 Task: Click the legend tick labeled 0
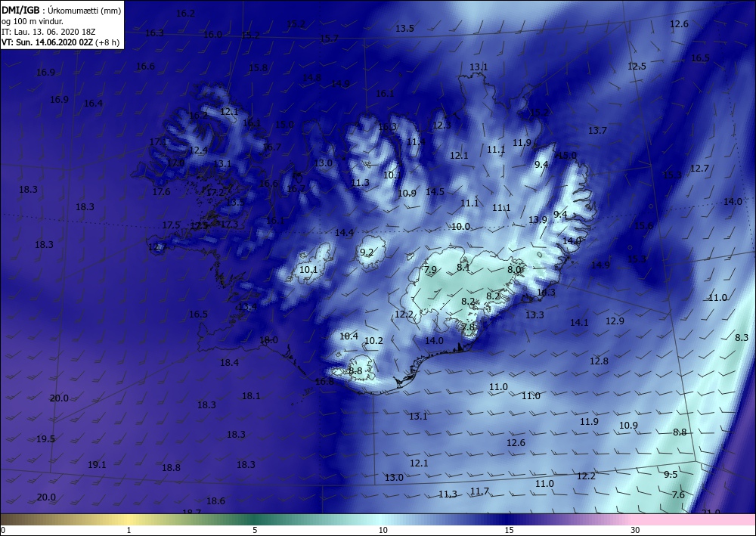click(x=3, y=530)
